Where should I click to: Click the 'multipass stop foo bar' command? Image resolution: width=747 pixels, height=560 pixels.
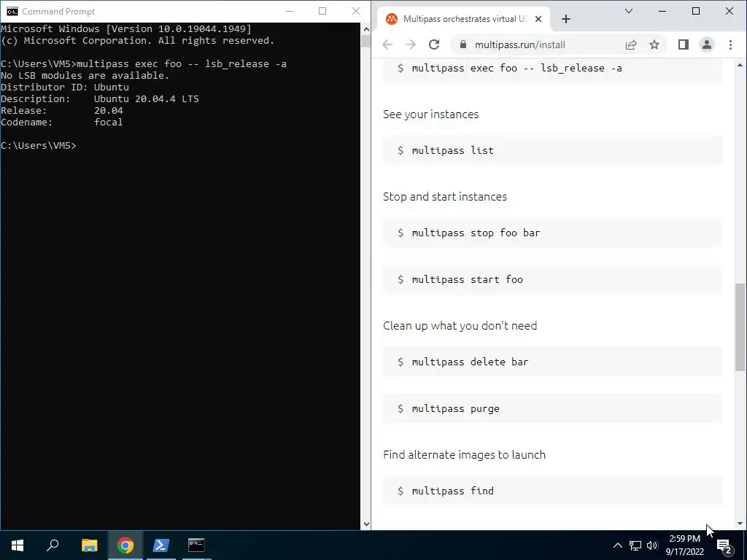click(476, 233)
